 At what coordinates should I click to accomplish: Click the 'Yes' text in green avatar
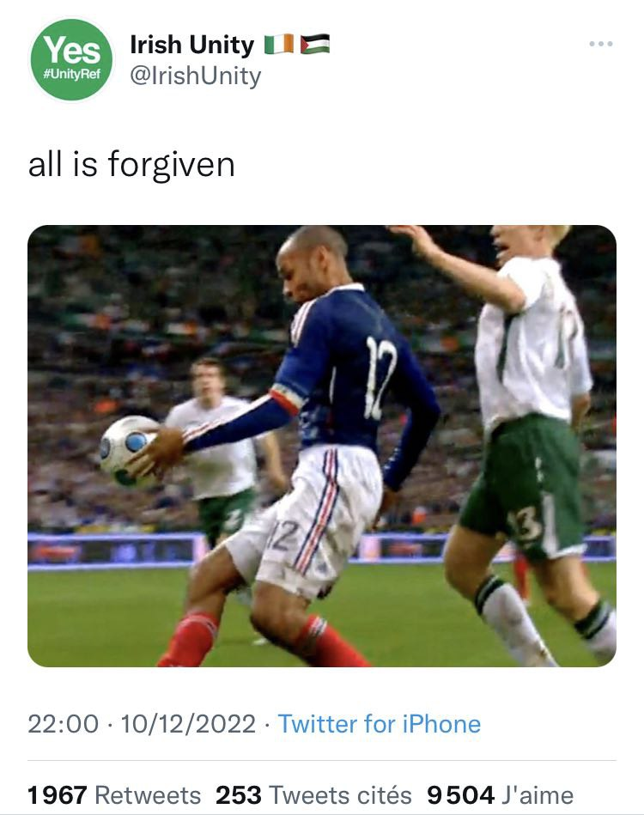click(x=72, y=51)
